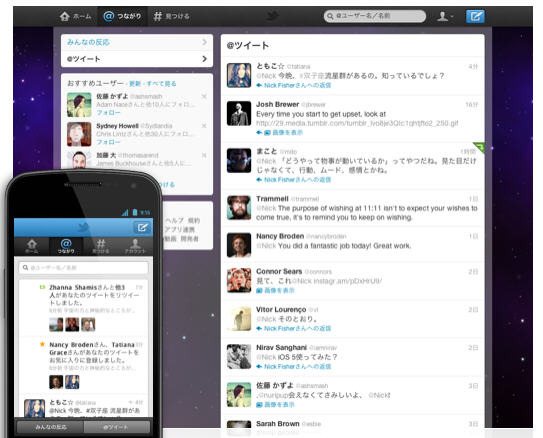The width and height of the screenshot is (543, 438).
Task: Click Trammell name in tweet
Action: coord(272,199)
